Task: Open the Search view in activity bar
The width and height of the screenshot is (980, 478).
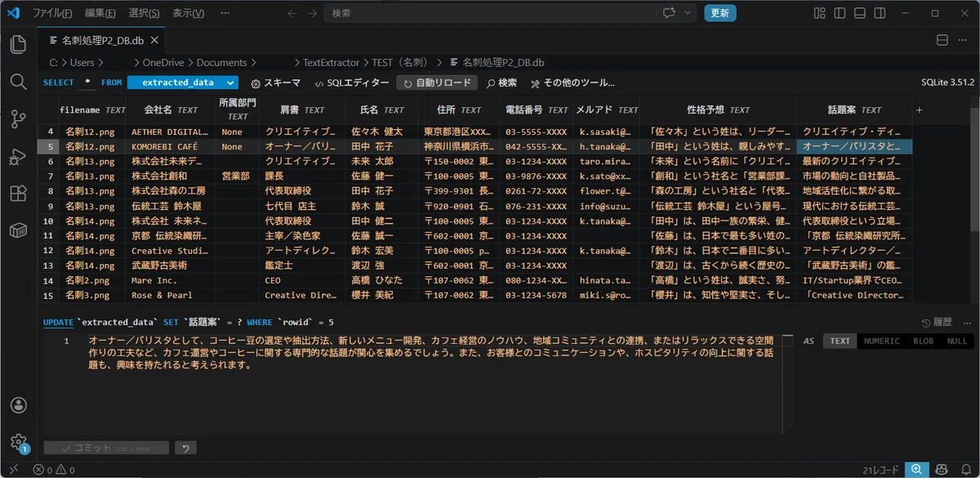Action: (18, 82)
